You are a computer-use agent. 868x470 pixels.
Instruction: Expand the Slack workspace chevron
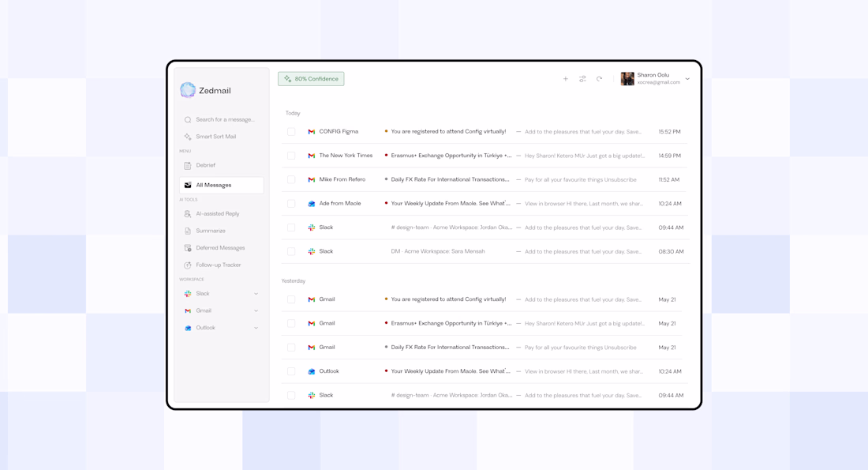click(256, 294)
